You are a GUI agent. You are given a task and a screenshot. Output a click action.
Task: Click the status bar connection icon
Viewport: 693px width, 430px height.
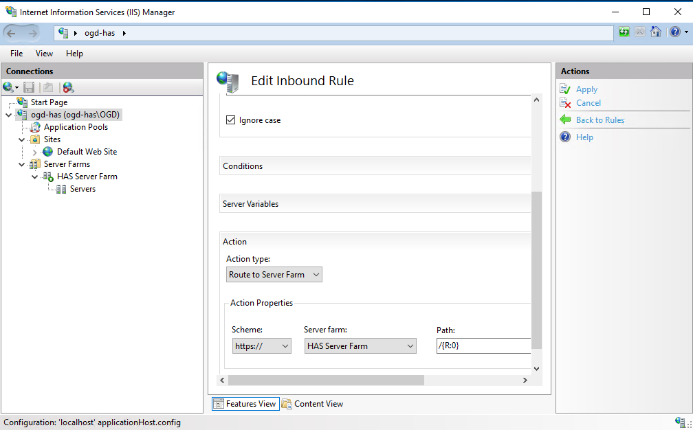point(680,421)
